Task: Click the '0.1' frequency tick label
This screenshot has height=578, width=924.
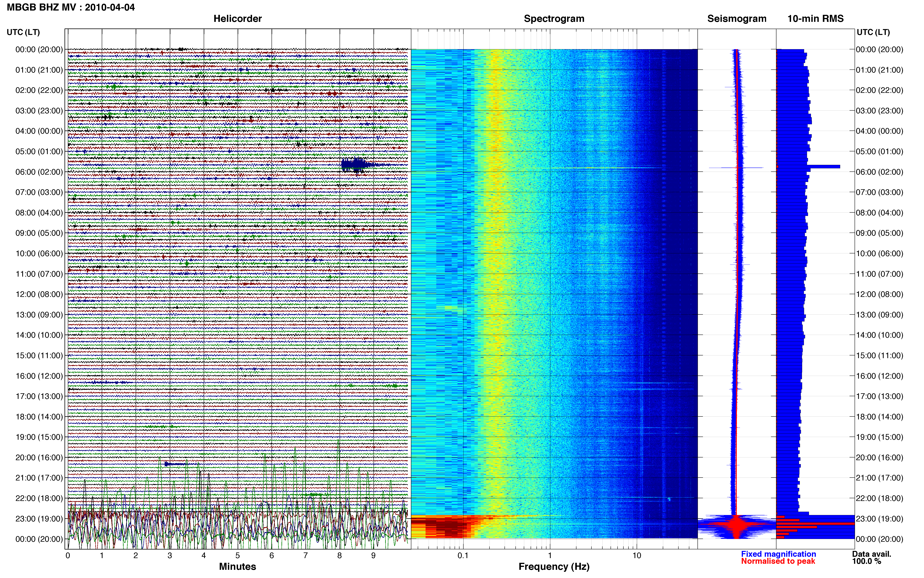Action: (x=463, y=555)
